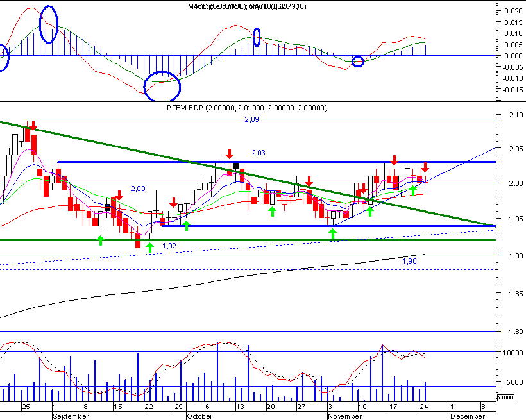Click the 1.80 price axis value
This screenshot has height=420, width=526.
(x=514, y=332)
